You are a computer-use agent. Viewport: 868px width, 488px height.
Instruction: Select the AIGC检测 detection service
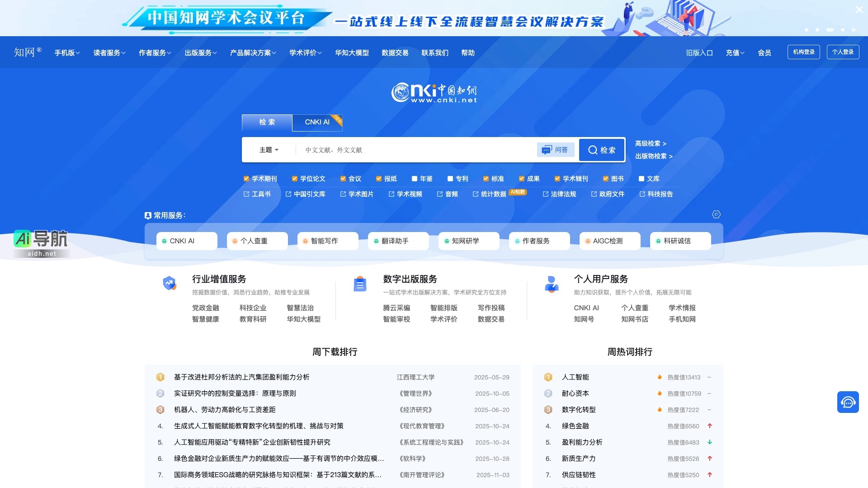[x=609, y=241]
